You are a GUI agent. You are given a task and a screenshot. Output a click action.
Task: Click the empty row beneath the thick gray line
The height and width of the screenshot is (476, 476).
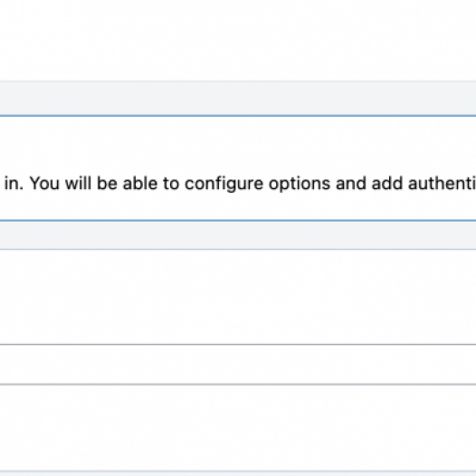click(x=238, y=428)
